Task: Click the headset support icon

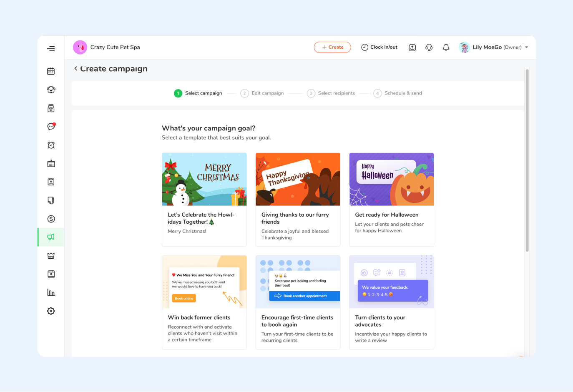Action: pos(429,47)
